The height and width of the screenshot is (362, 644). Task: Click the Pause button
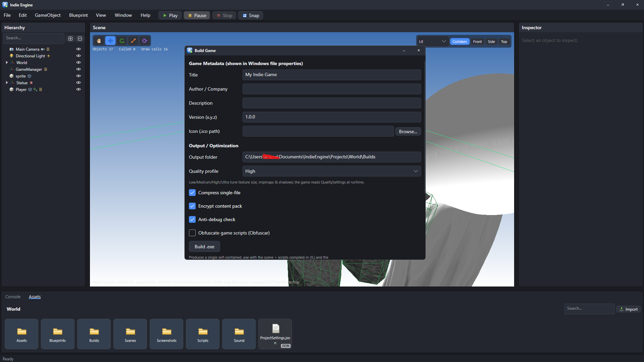(x=197, y=15)
